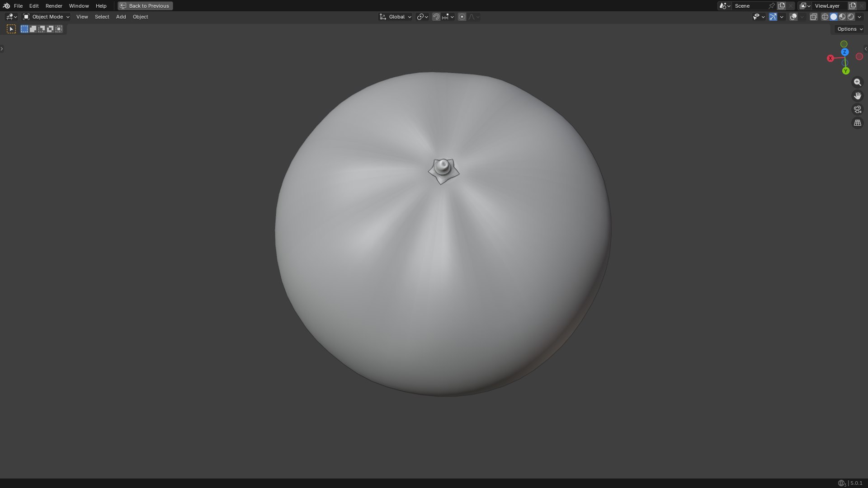Open the Render menu
Viewport: 868px width, 488px height.
coord(54,6)
